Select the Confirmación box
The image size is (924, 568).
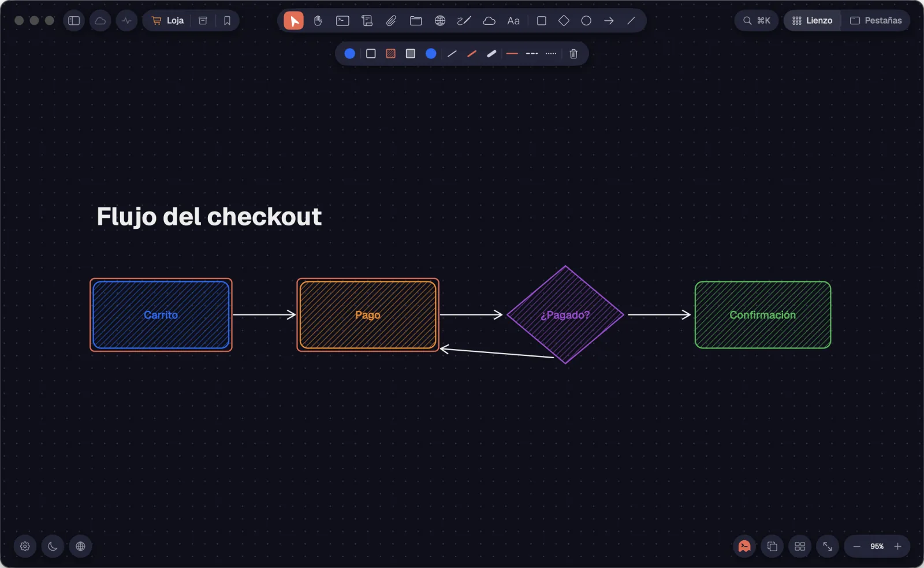(763, 315)
